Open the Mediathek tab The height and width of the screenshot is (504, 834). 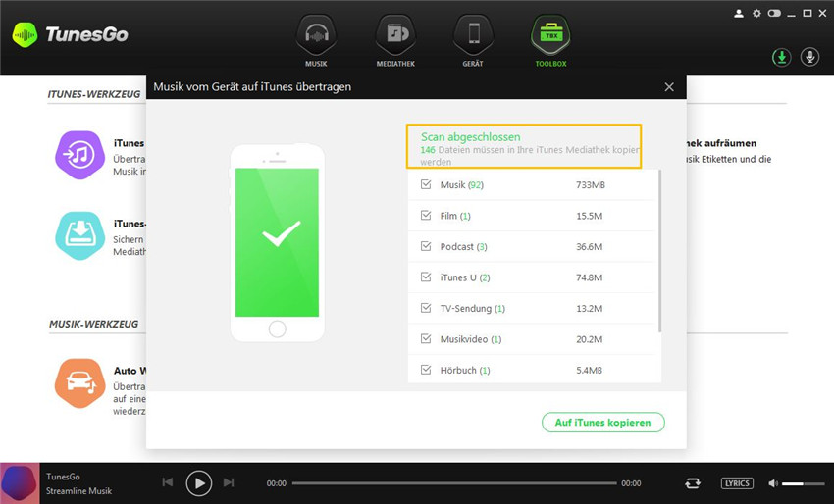pyautogui.click(x=395, y=41)
